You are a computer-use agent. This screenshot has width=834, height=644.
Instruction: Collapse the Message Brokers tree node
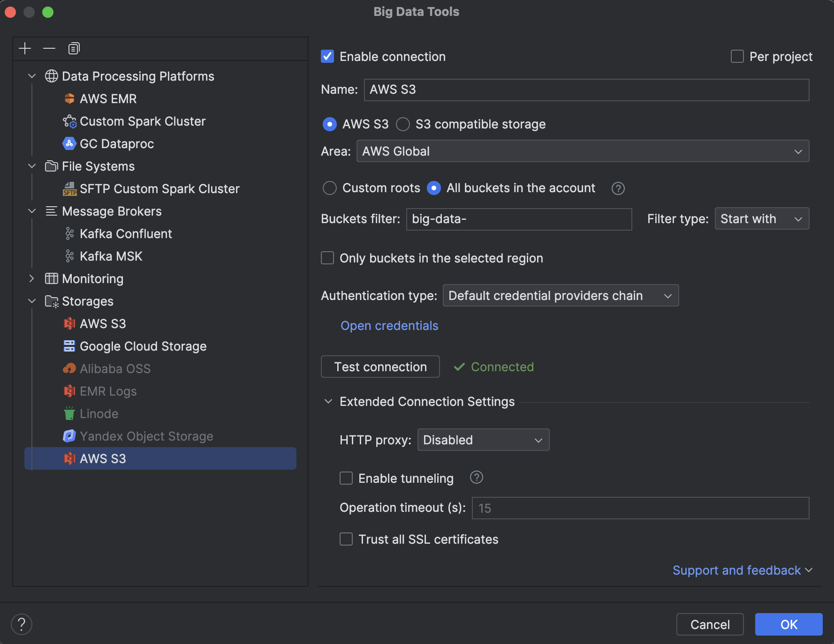coord(31,211)
